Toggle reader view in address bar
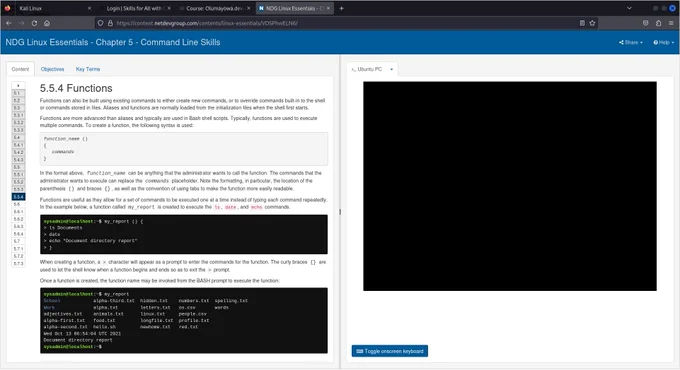 tap(582, 23)
